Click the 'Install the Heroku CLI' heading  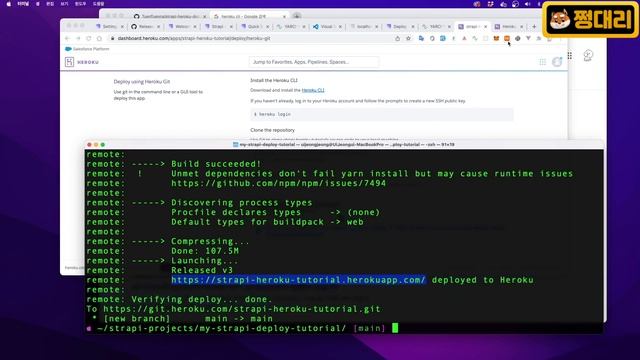(274, 80)
